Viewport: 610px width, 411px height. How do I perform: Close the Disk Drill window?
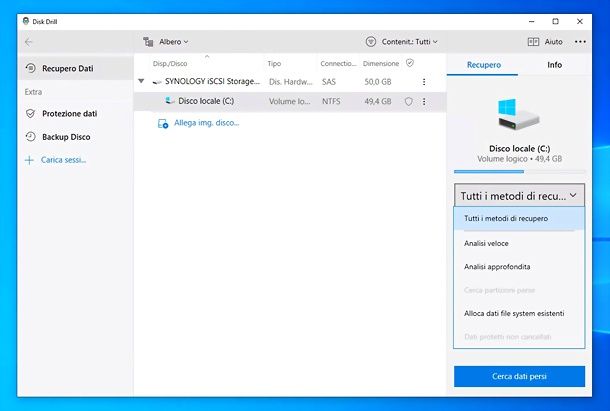pyautogui.click(x=580, y=21)
